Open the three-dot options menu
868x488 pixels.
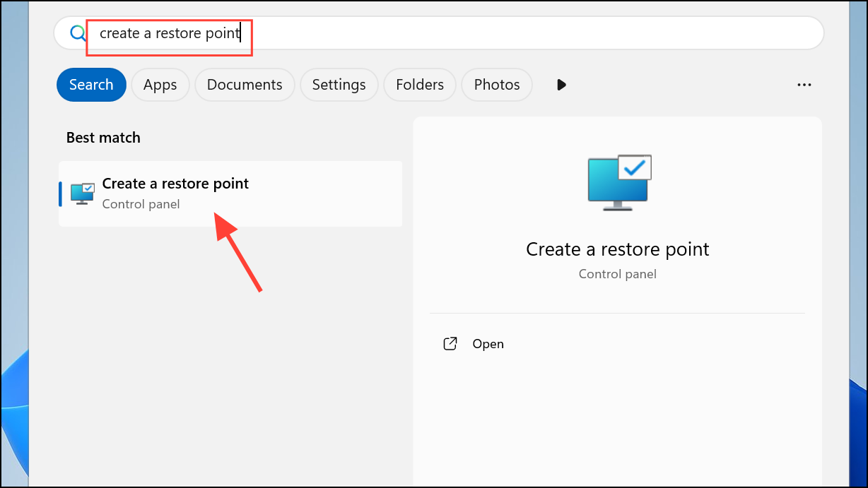click(804, 85)
